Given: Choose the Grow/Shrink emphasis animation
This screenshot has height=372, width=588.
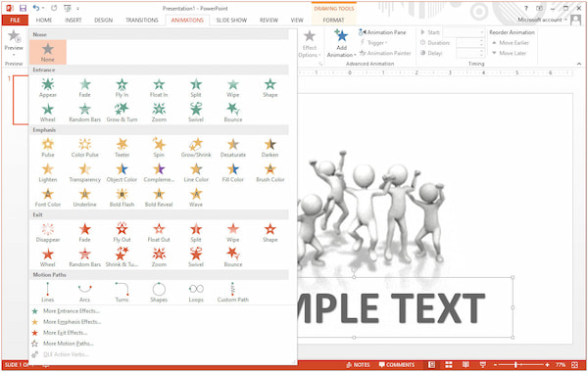Looking at the screenshot, I should [196, 148].
